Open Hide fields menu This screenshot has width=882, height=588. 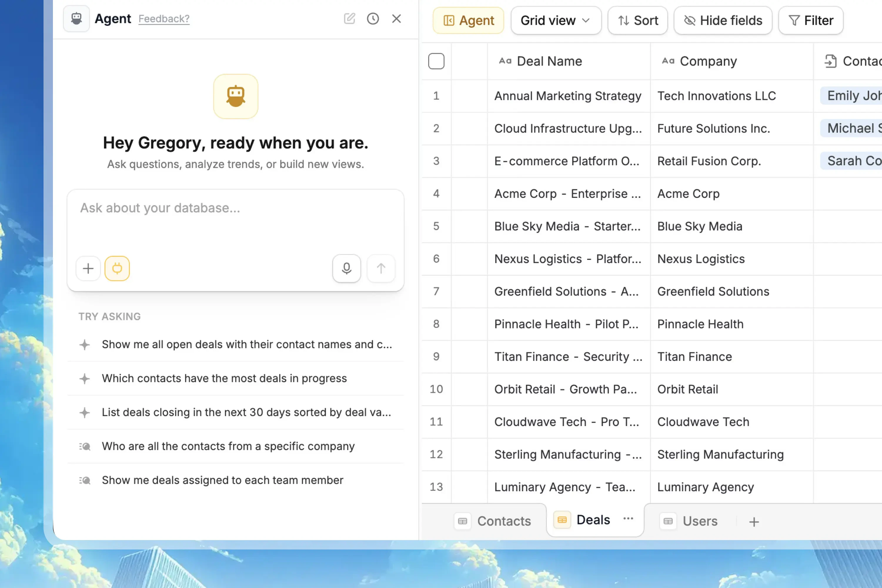[723, 20]
